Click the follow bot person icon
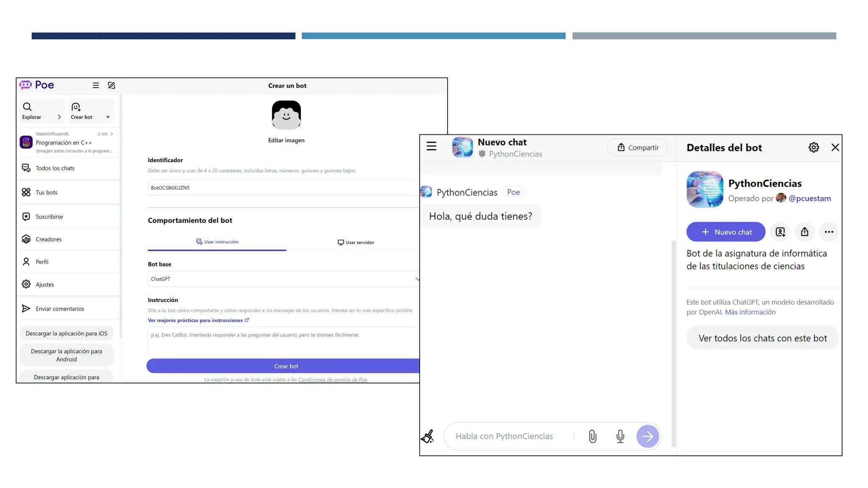This screenshot has height=488, width=868. pos(780,232)
